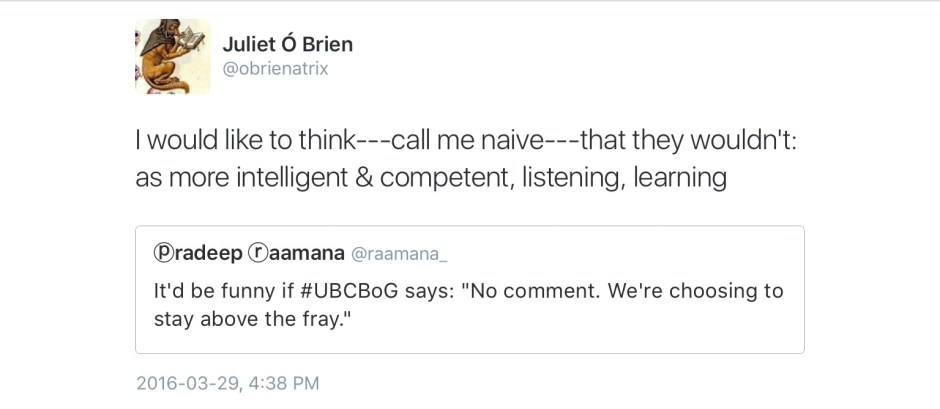Screen dimensions: 940x409
Task: Click Juliet Ó Brien's monkey avatar image
Action: (173, 57)
